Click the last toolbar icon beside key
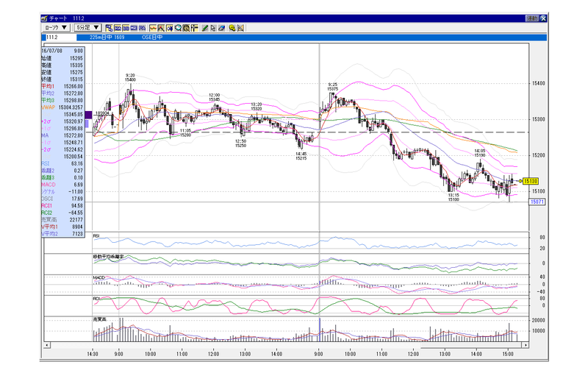 (240, 28)
